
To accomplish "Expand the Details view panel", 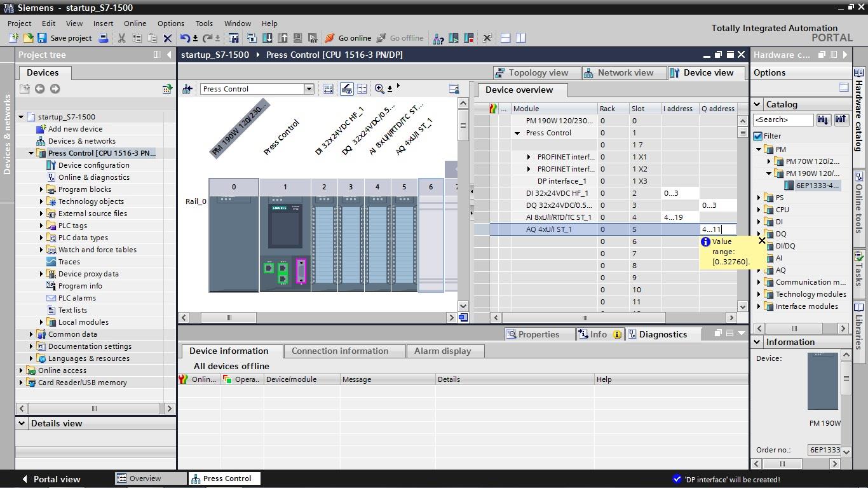I will [x=22, y=423].
